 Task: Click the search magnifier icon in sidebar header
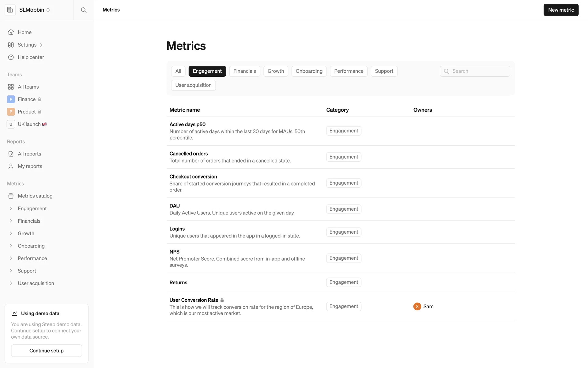tap(83, 10)
